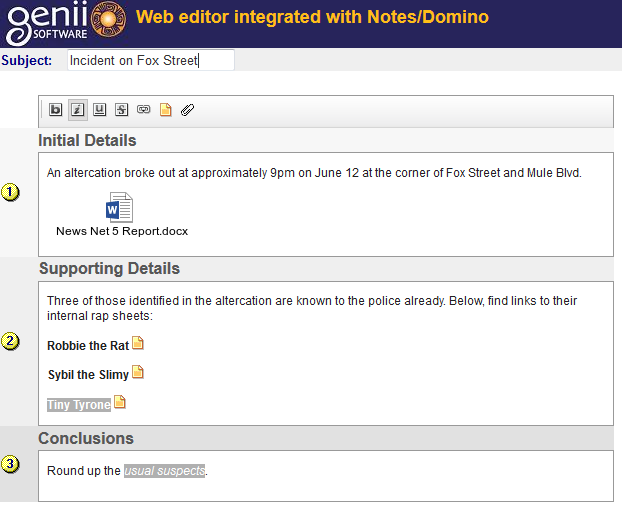Viewport: 622px width, 514px height.
Task: Toggle underline formatting in the toolbar
Action: click(x=99, y=110)
